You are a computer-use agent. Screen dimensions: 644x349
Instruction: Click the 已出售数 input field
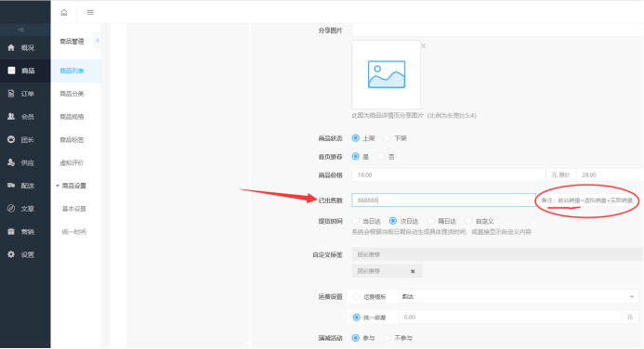443,200
